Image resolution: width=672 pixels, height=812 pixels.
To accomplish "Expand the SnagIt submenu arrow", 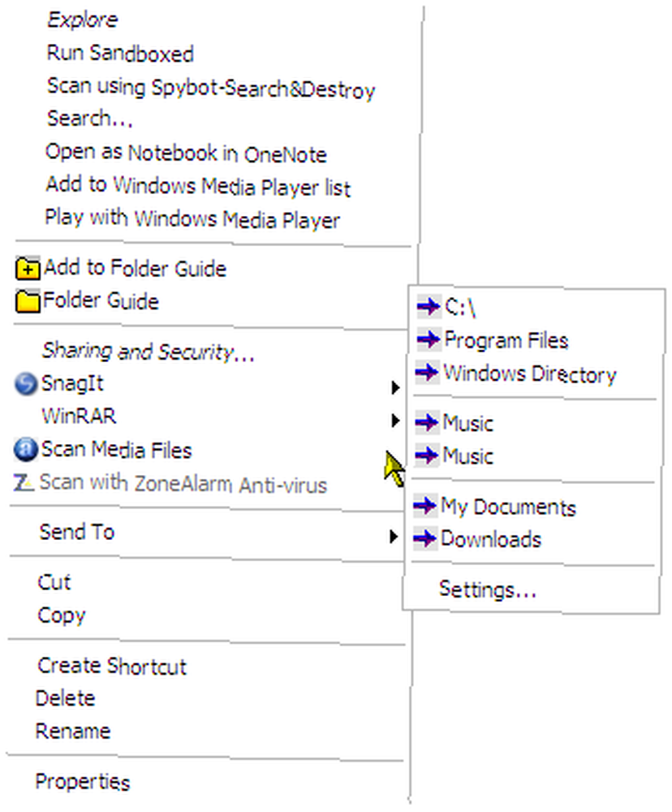I will coord(394,388).
